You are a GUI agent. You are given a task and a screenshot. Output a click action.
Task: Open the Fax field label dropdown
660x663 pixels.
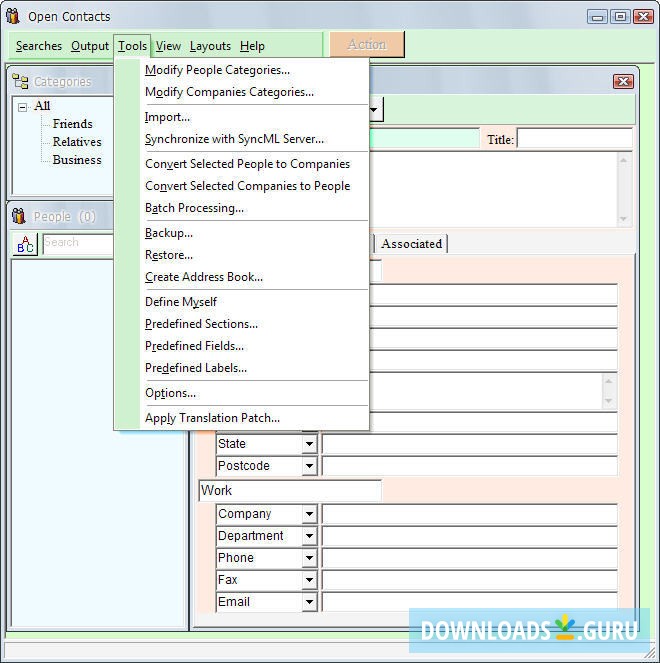tap(309, 580)
